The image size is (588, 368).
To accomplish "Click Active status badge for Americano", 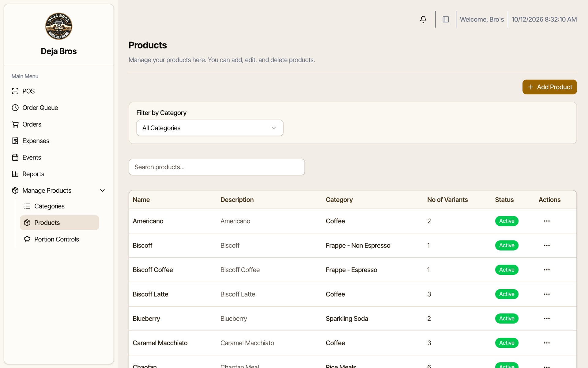I will tap(507, 221).
